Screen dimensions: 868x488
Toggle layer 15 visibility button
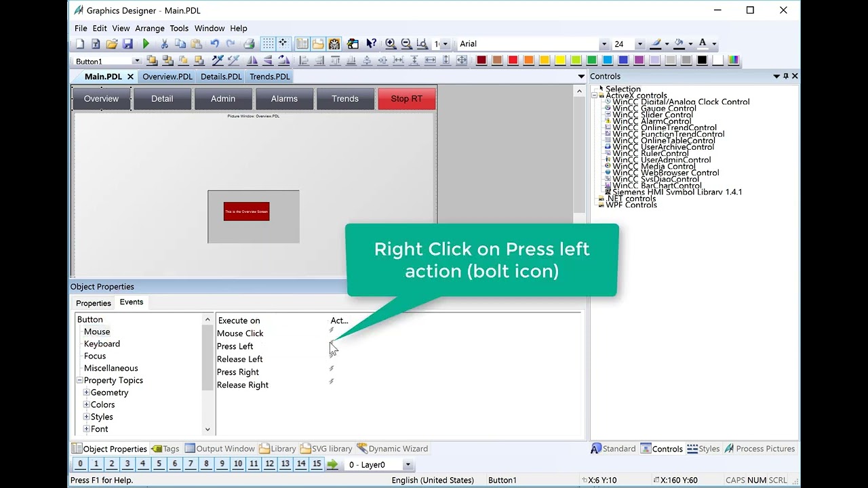[x=317, y=464]
